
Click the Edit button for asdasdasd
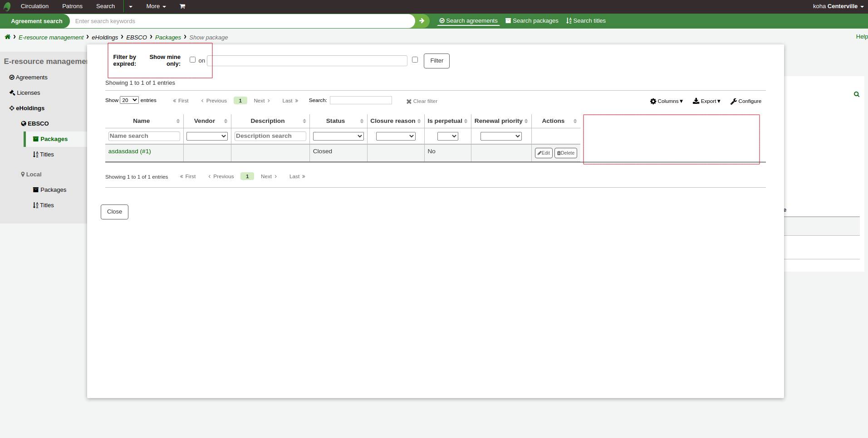pos(543,153)
